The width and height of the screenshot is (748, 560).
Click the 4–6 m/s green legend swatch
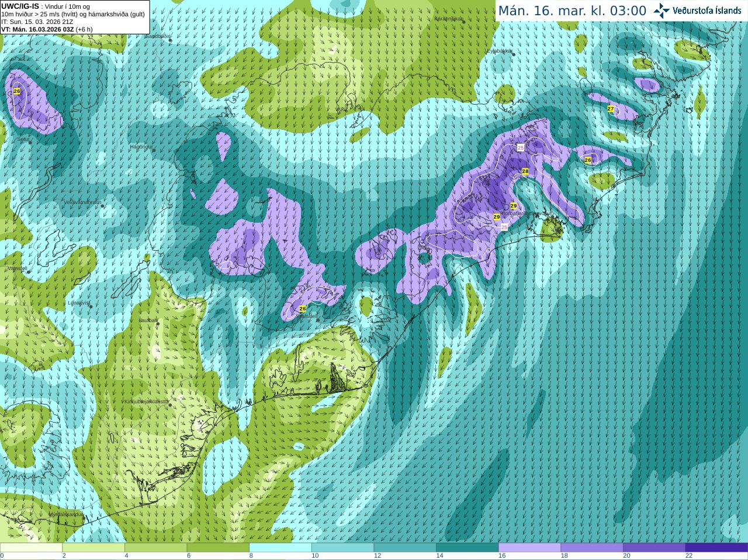(156, 548)
